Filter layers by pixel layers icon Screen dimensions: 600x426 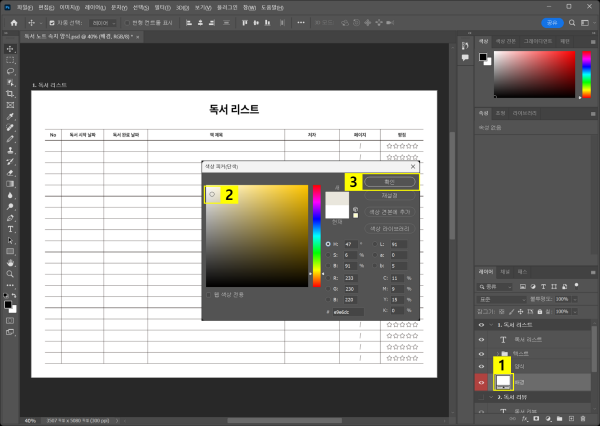click(523, 286)
